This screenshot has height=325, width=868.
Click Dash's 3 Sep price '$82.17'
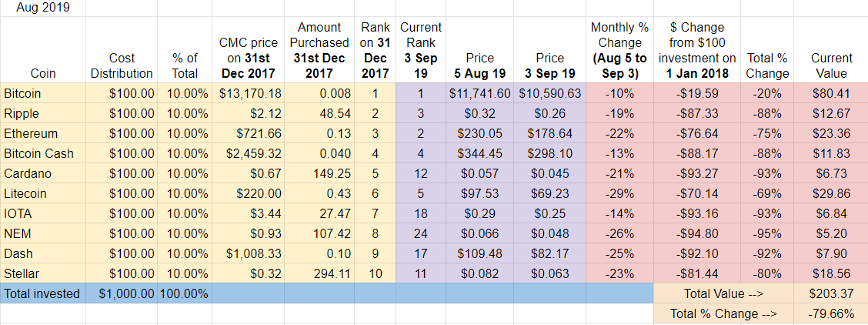point(549,253)
